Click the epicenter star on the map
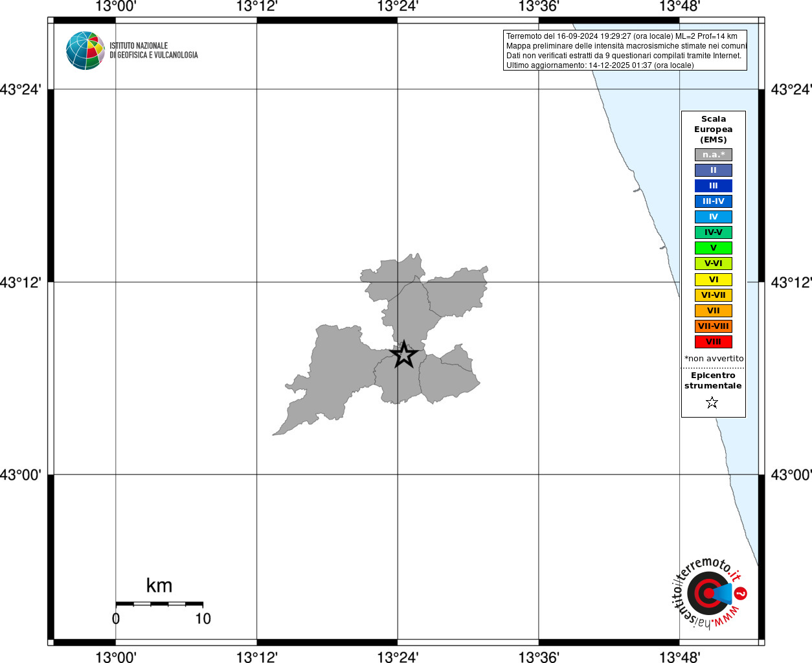Viewport: 812px width, 663px height. coord(403,355)
